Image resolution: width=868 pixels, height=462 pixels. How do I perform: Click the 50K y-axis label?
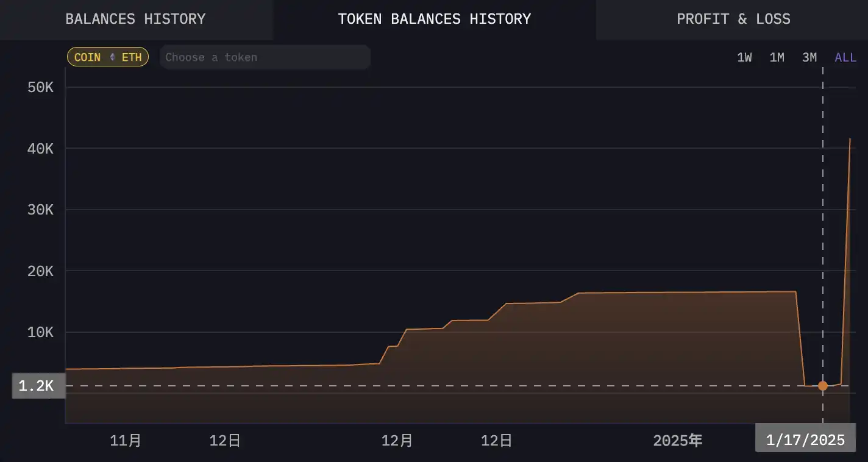(x=41, y=87)
